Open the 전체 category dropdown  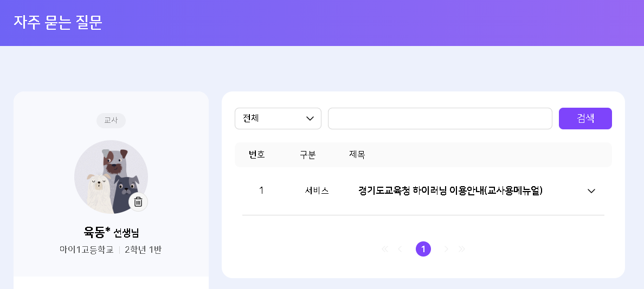[278, 119]
